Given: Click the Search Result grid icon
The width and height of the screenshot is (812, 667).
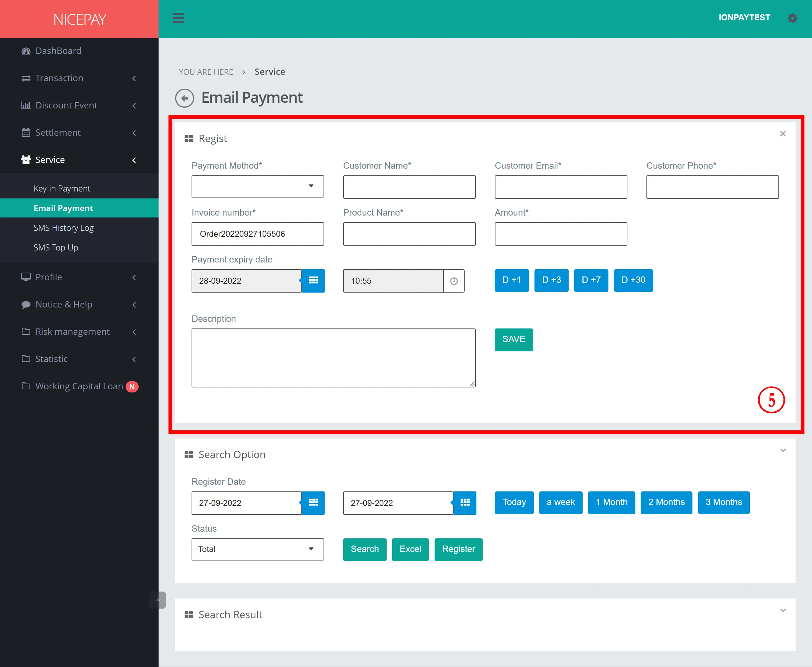Looking at the screenshot, I should point(189,615).
